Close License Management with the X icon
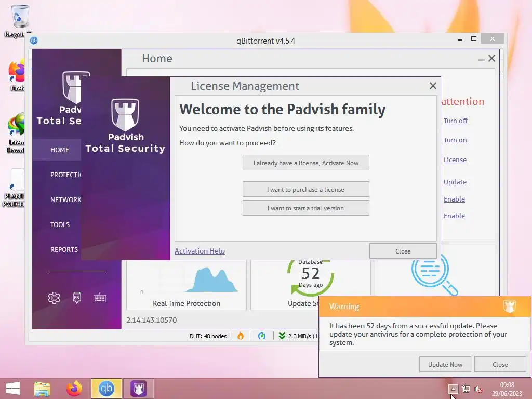The height and width of the screenshot is (399, 532). tap(433, 86)
